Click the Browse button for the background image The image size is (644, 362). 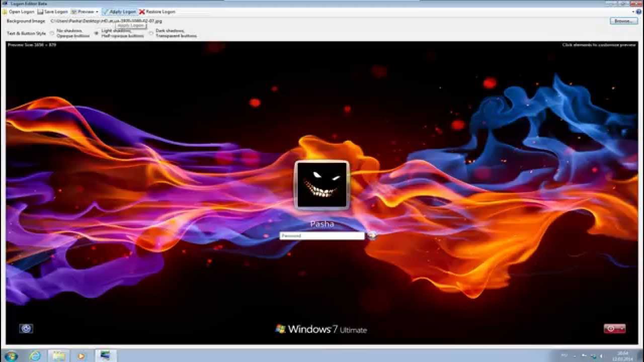point(623,21)
